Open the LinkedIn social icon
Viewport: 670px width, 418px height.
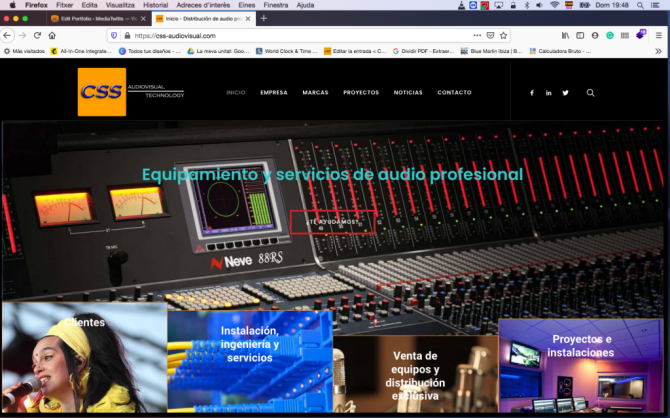(548, 93)
